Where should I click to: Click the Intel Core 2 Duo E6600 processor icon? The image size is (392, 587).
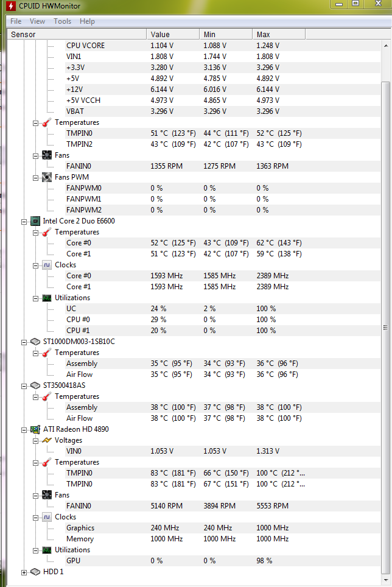click(x=35, y=221)
